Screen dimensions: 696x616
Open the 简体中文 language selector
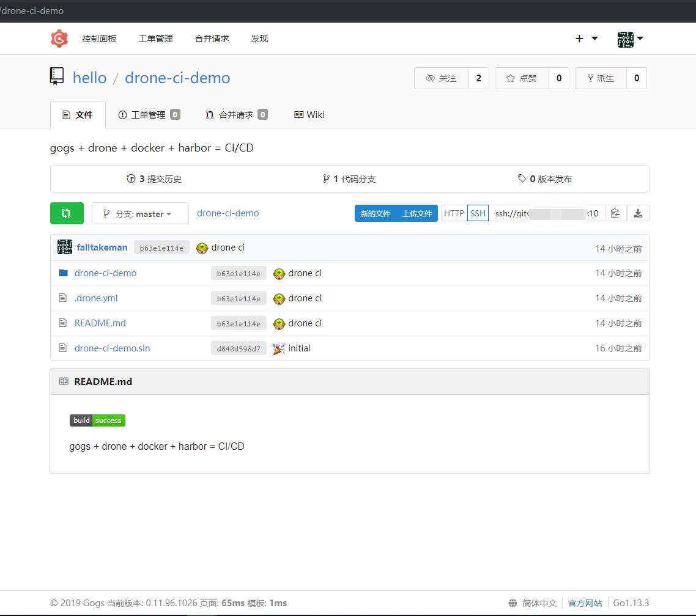click(x=539, y=603)
